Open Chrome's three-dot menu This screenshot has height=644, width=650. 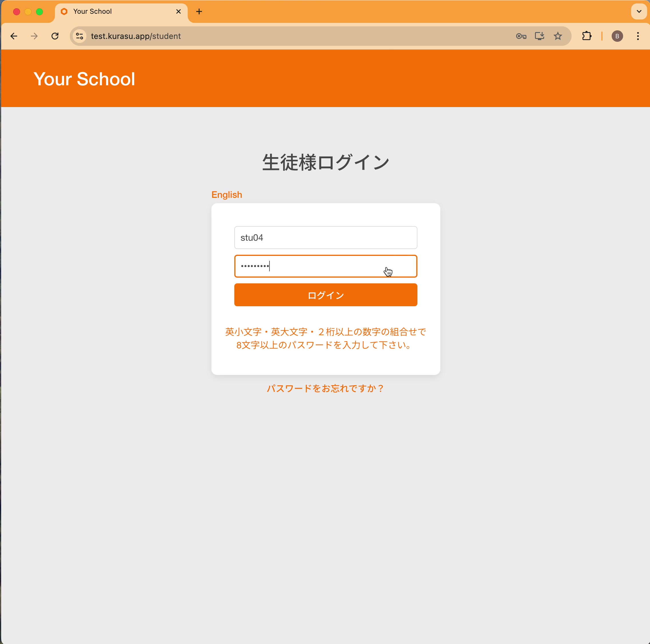[x=638, y=36]
